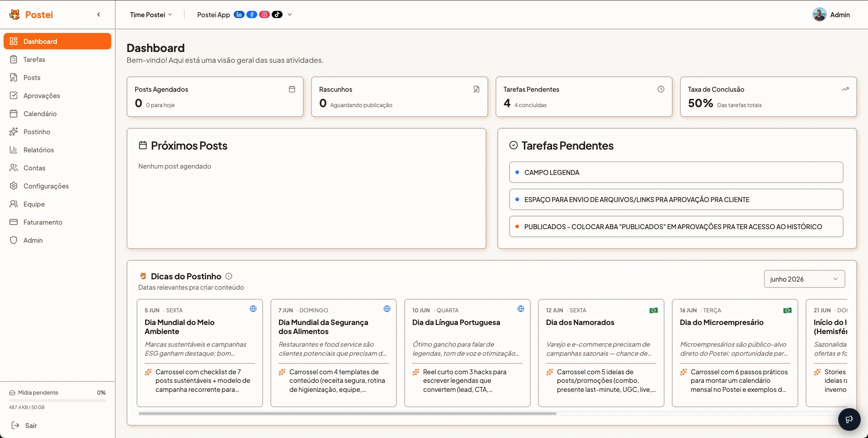Click the TikTok account icon
The width and height of the screenshot is (868, 438).
point(277,14)
